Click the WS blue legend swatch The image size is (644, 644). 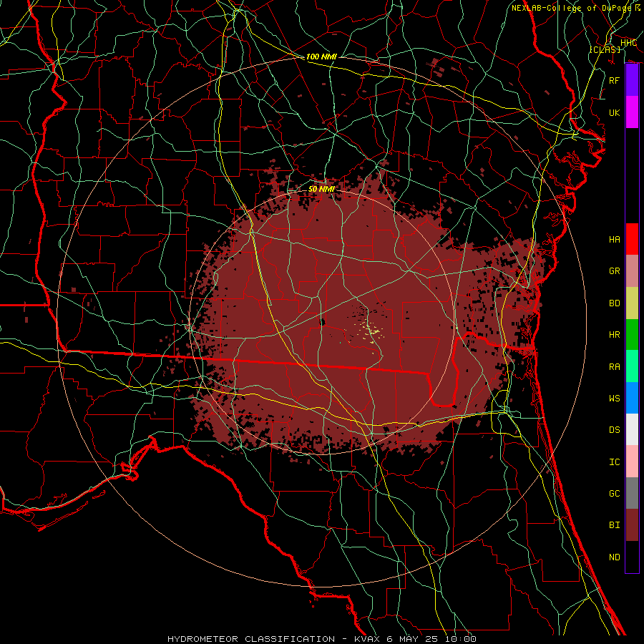(632, 398)
